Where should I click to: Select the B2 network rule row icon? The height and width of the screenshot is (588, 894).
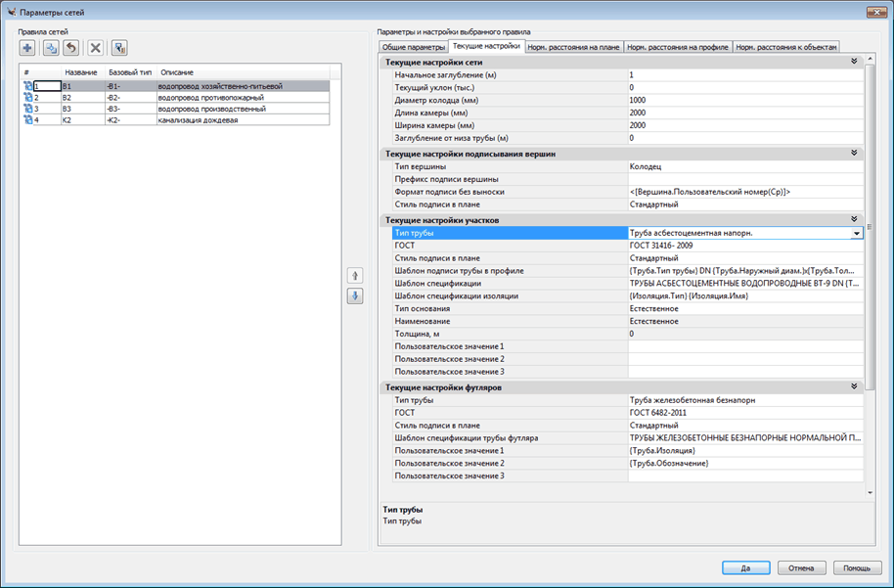(x=27, y=98)
